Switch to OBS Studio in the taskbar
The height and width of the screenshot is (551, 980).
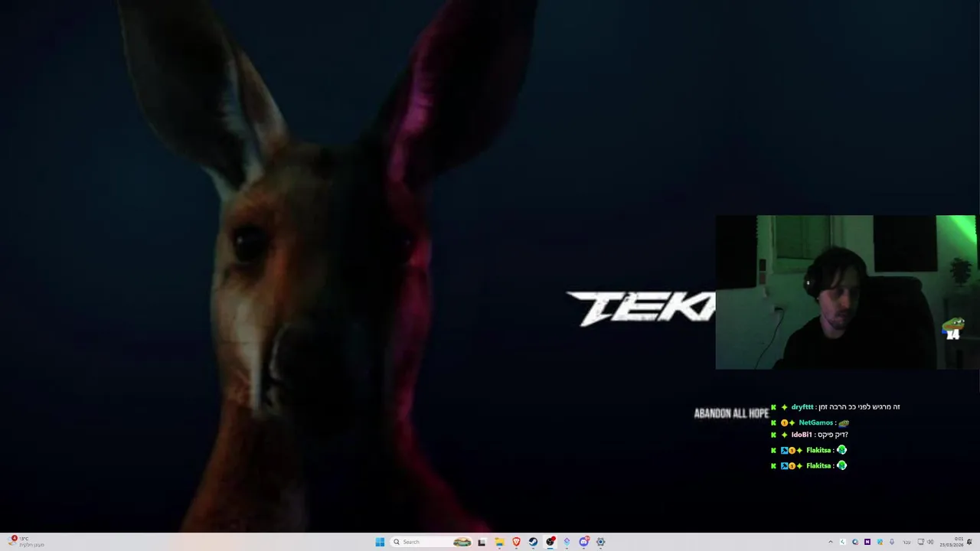(x=550, y=542)
